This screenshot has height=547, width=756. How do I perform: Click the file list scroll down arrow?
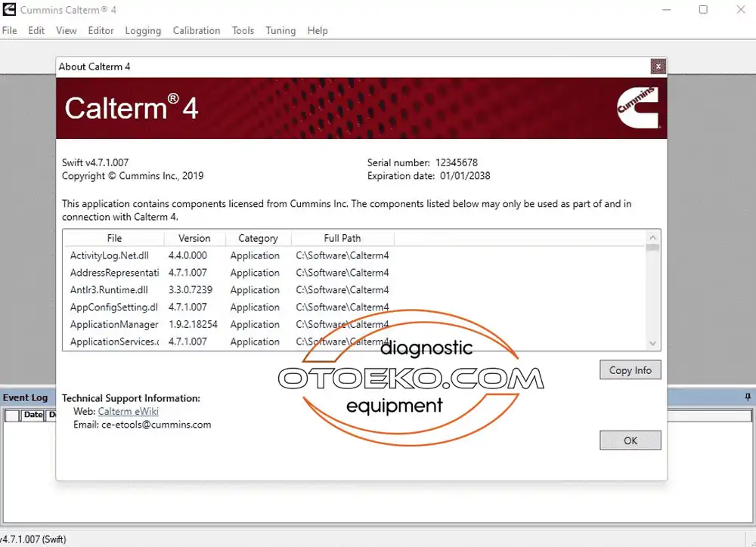point(653,343)
